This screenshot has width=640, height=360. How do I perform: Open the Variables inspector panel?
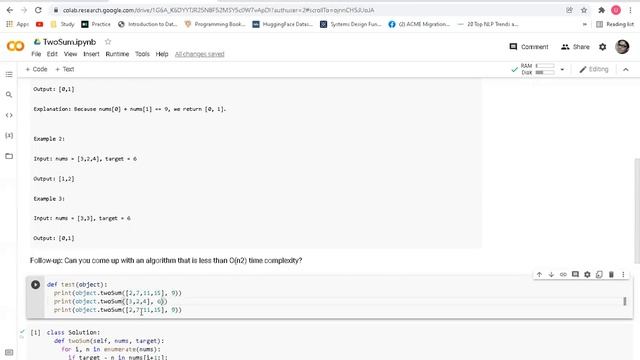(9, 136)
